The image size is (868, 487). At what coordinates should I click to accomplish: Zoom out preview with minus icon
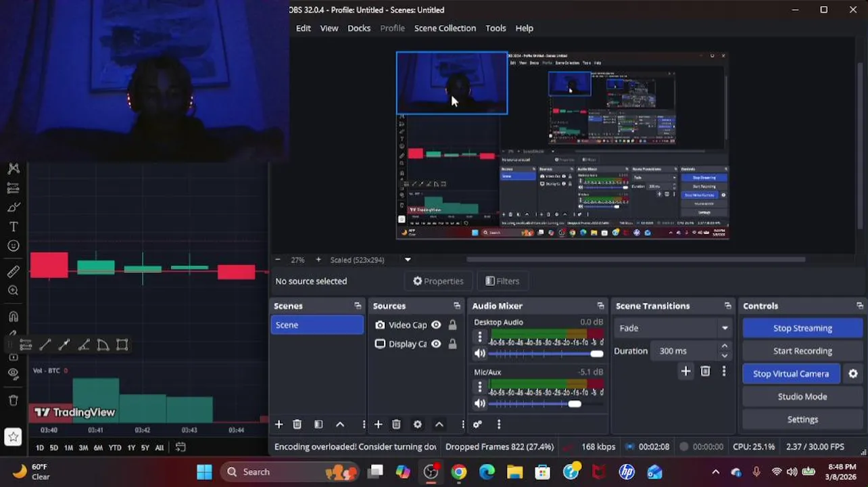pos(277,260)
